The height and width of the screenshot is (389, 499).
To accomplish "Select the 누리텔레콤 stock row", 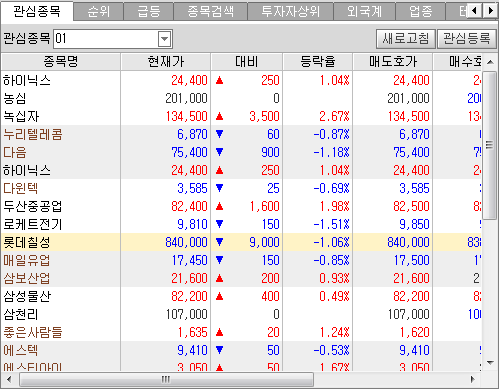I will click(241, 134).
